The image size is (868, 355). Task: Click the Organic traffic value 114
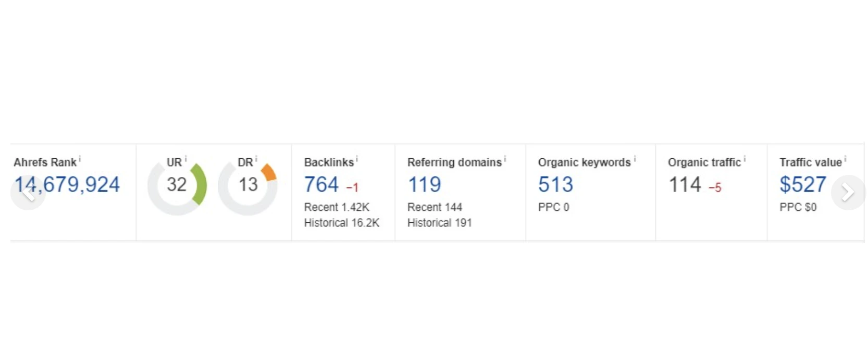(x=685, y=185)
